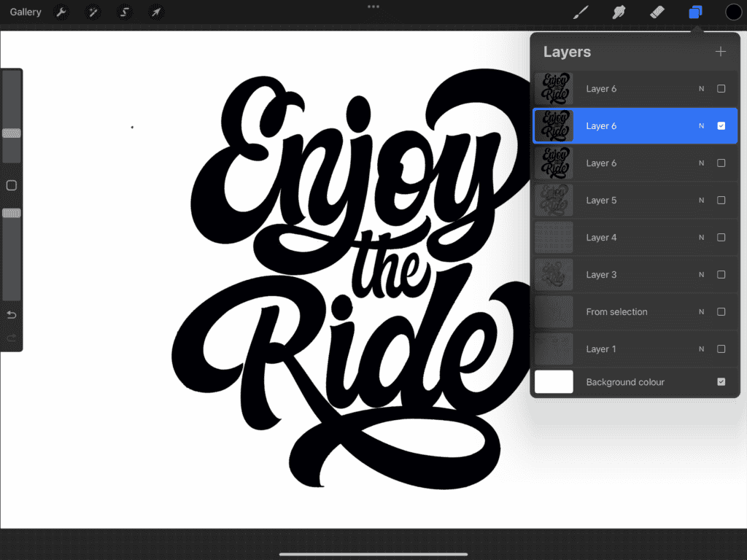Open blend mode options for Layer 5

[701, 200]
